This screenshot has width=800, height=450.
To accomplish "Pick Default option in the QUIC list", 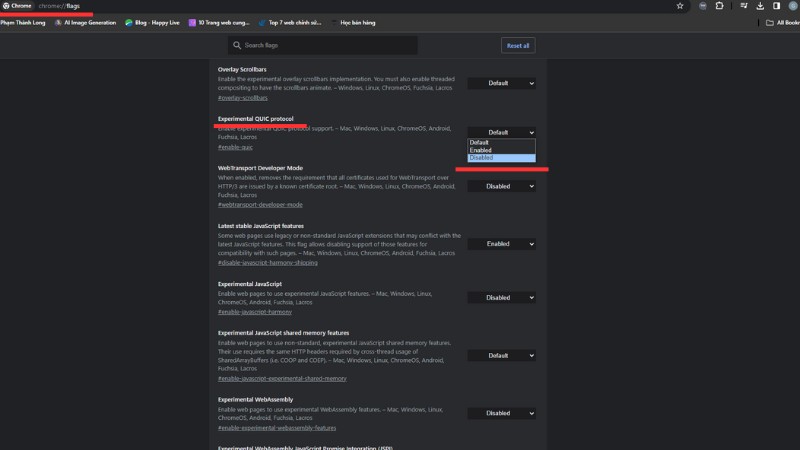I will coord(502,142).
